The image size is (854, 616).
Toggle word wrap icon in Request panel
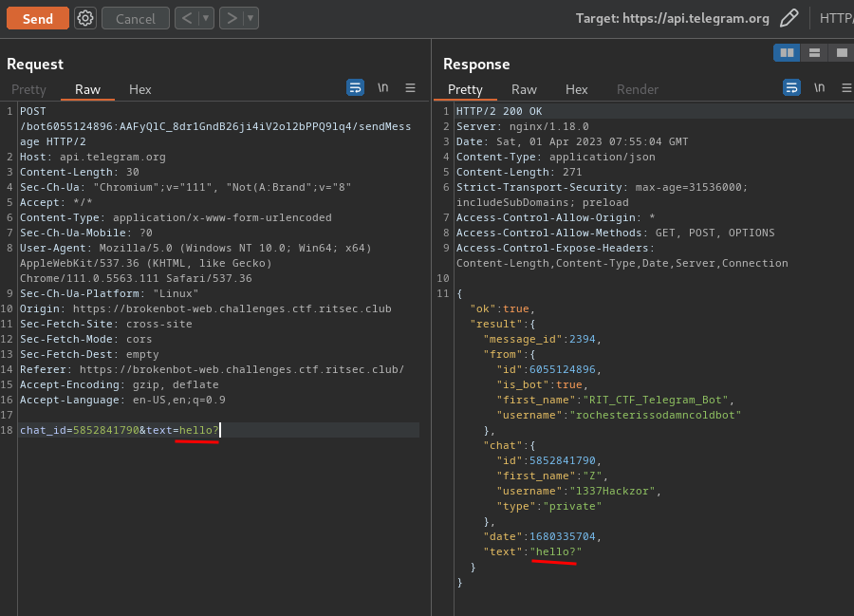click(355, 87)
